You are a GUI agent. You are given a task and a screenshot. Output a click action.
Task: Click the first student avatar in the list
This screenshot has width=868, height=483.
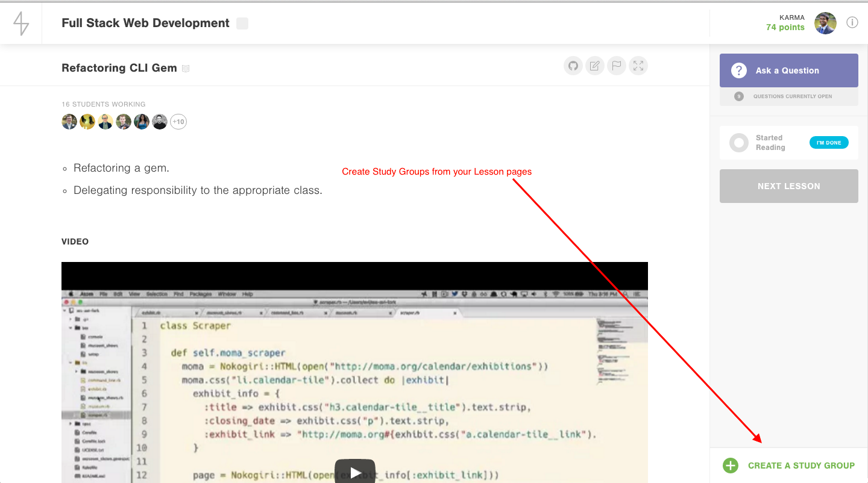pos(69,122)
